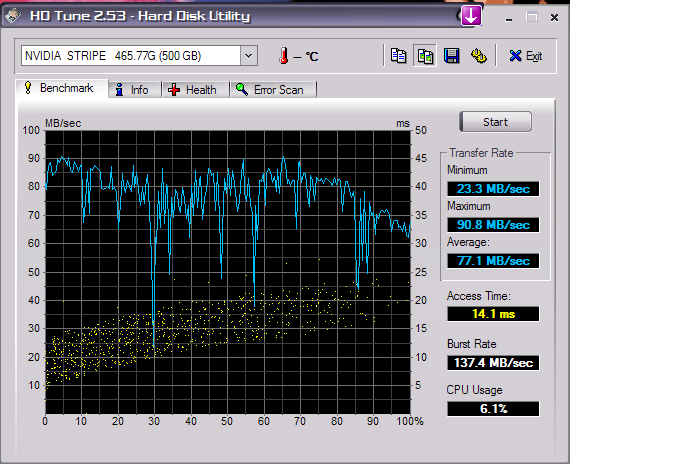Click the Minimum transfer rate value

[x=492, y=189]
